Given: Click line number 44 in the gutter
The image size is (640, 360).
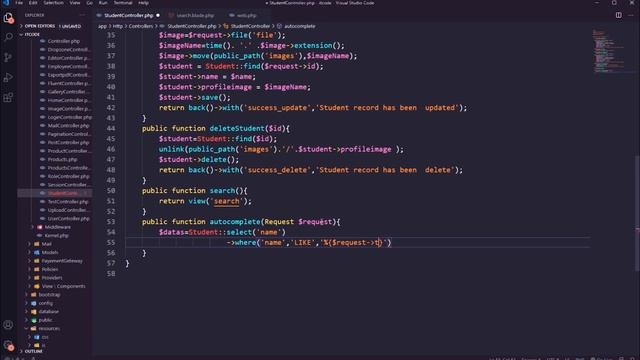Looking at the screenshot, I should (111, 128).
